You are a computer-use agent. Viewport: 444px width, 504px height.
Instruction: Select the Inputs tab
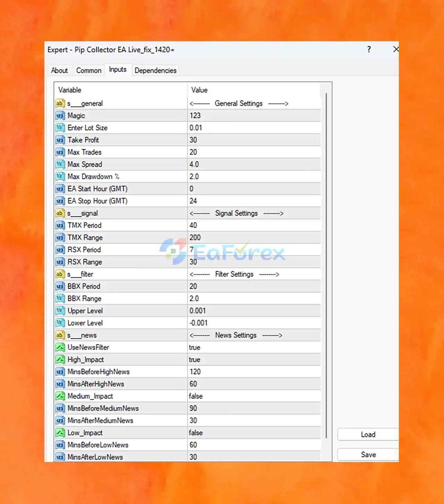pyautogui.click(x=118, y=69)
